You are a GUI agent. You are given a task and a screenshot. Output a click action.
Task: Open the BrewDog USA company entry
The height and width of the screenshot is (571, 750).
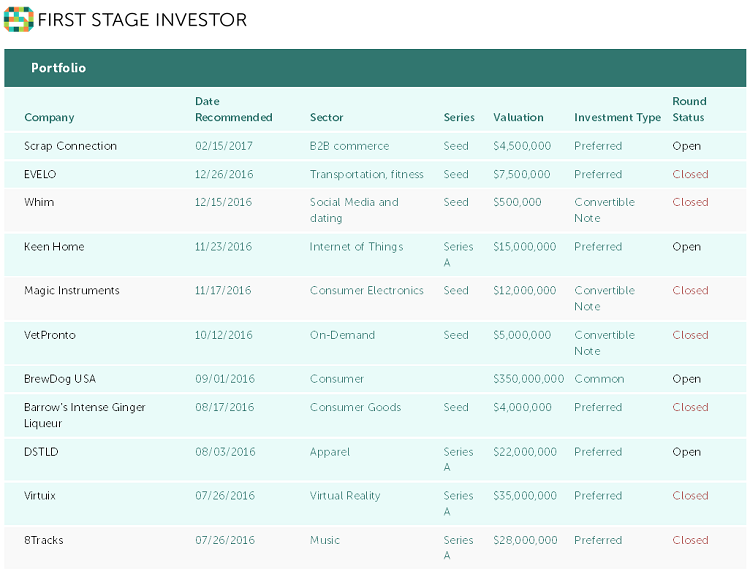(60, 379)
